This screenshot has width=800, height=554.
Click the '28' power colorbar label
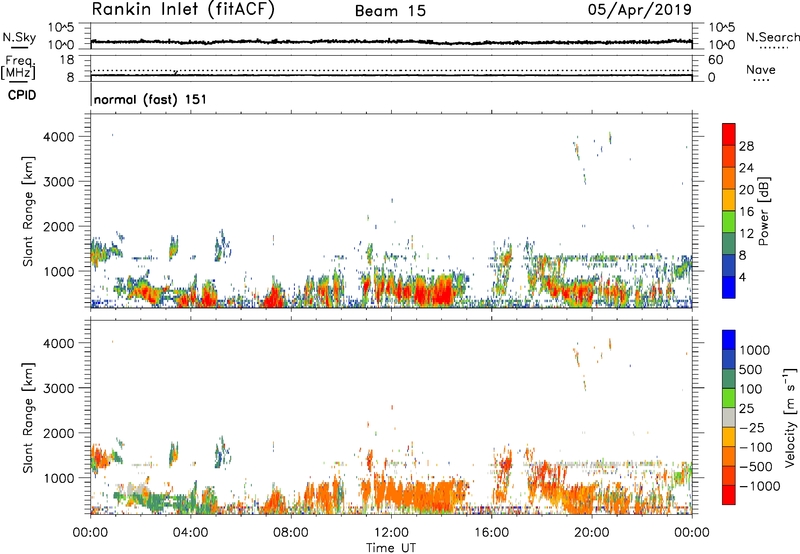(746, 146)
